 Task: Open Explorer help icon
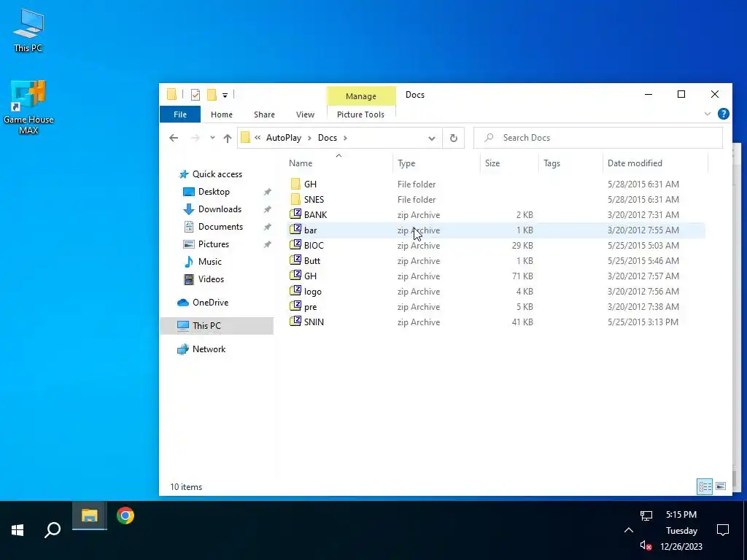tap(723, 114)
